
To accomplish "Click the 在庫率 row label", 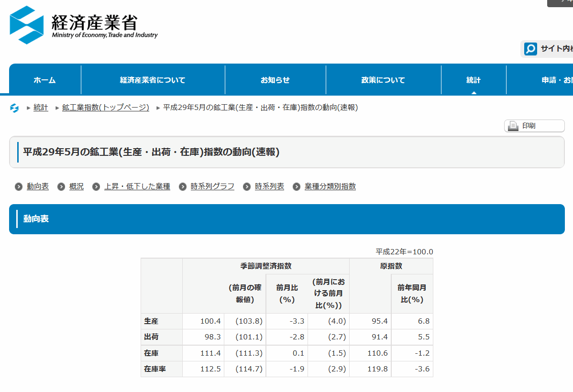I will tap(154, 369).
